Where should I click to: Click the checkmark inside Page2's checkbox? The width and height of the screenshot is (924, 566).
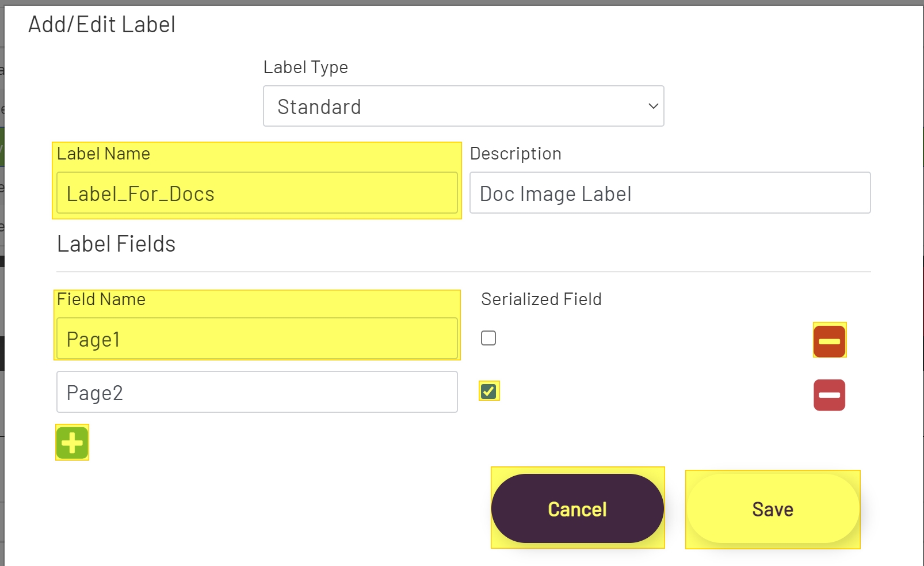point(488,391)
